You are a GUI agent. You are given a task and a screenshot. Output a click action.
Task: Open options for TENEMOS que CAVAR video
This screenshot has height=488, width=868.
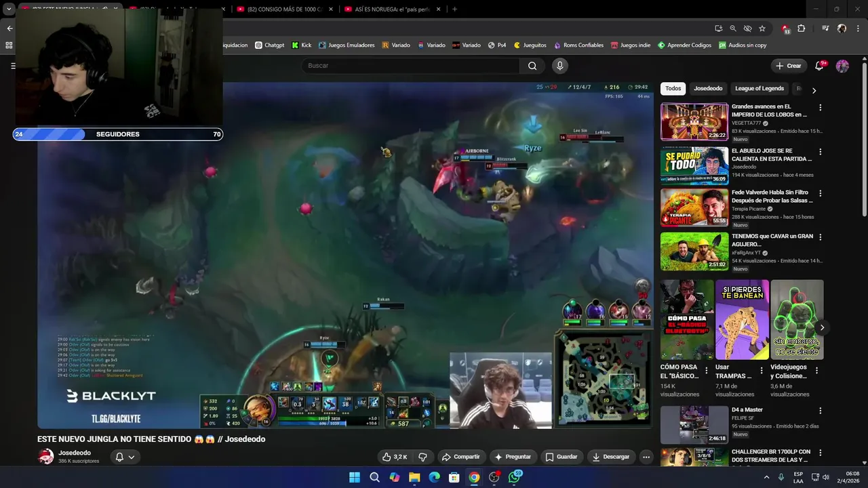pos(820,237)
